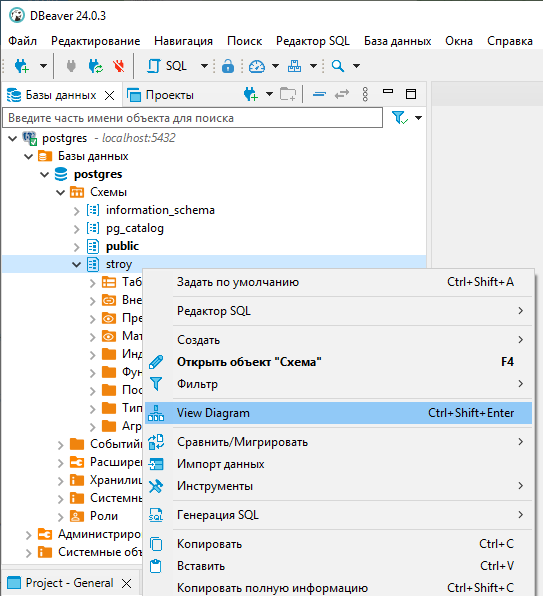Collapse the Схемы tree node
The height and width of the screenshot is (596, 543).
point(61,193)
